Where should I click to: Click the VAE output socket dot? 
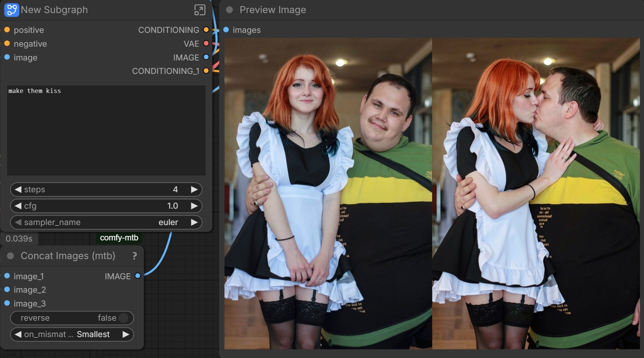pyautogui.click(x=206, y=43)
